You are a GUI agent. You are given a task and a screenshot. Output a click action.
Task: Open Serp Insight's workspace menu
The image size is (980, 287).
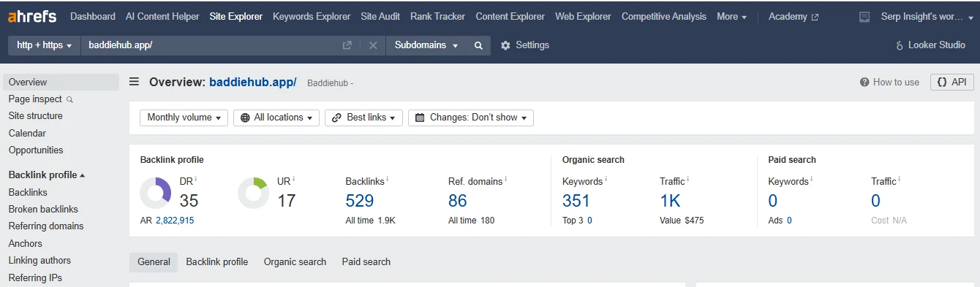[x=927, y=16]
